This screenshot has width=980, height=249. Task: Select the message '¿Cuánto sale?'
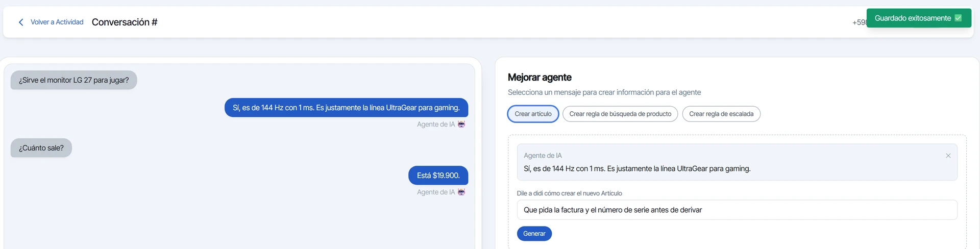point(41,148)
